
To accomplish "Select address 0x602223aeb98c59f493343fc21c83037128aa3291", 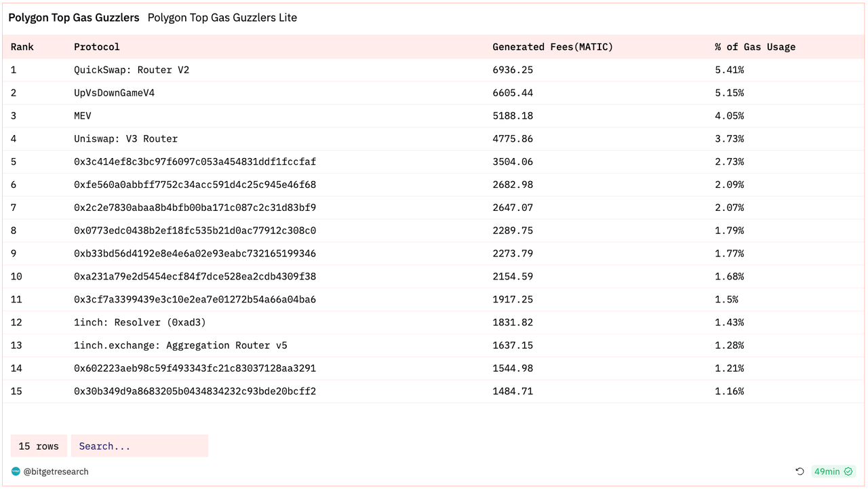I will 195,369.
